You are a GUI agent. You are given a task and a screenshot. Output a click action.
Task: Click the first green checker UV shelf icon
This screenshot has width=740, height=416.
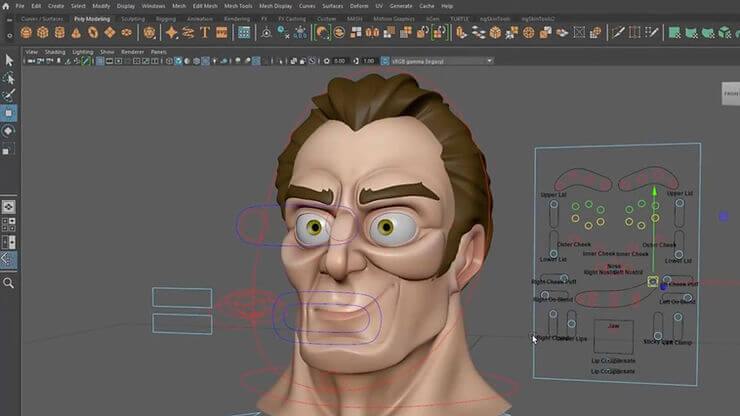[x=675, y=33]
